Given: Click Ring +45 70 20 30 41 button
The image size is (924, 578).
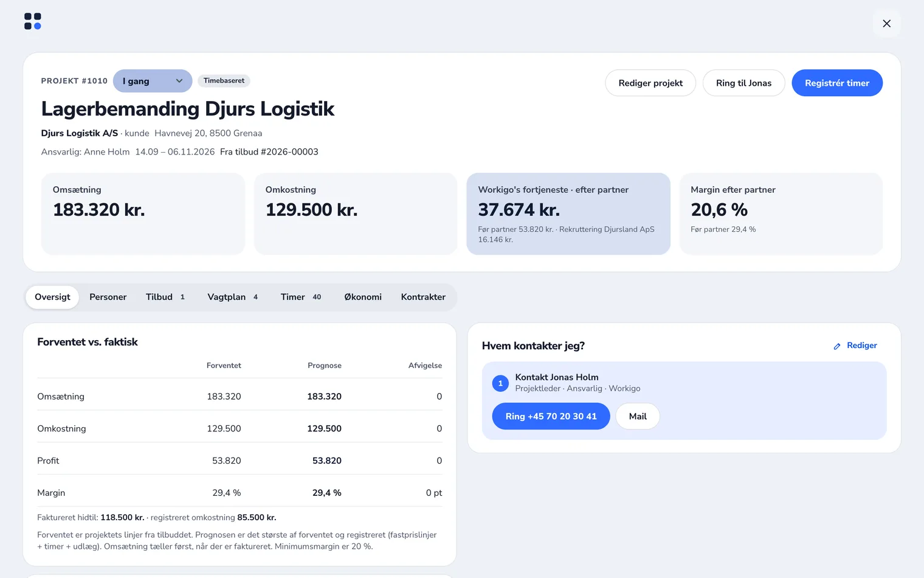Looking at the screenshot, I should [x=551, y=416].
